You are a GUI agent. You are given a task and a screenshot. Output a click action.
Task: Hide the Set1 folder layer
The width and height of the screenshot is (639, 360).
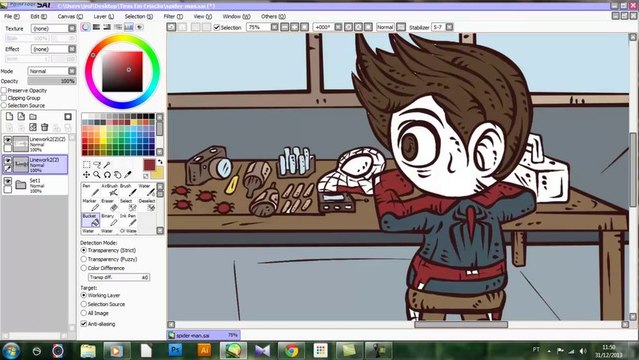pos(8,181)
